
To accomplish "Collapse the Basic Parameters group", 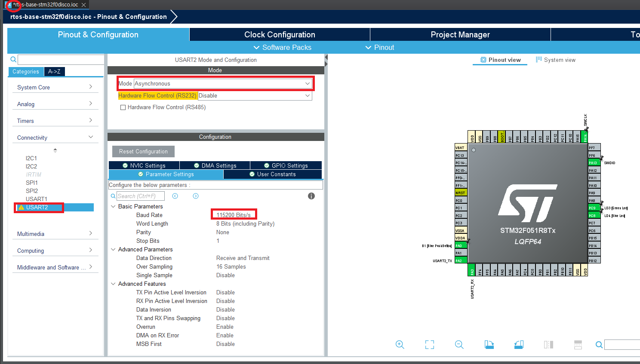I will tap(113, 206).
